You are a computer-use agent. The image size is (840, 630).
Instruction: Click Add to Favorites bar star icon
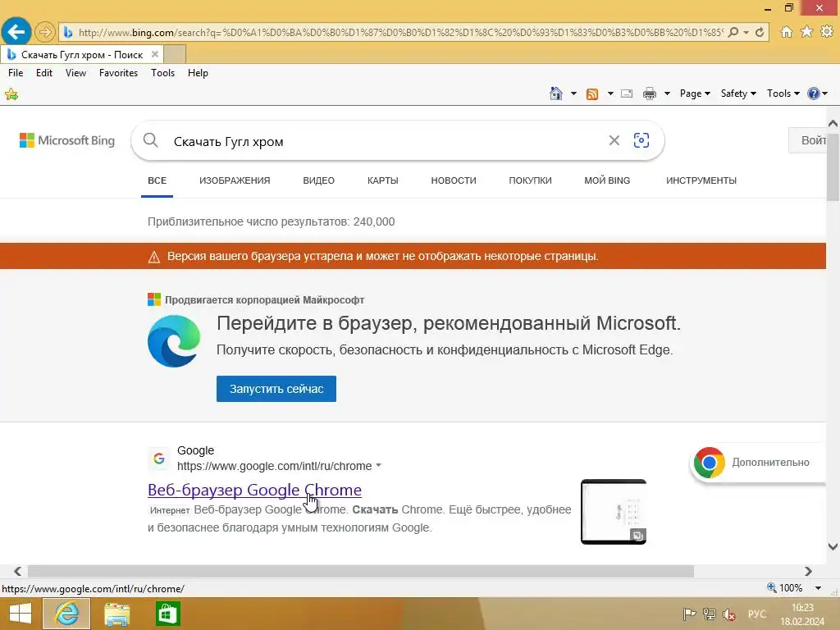click(11, 95)
